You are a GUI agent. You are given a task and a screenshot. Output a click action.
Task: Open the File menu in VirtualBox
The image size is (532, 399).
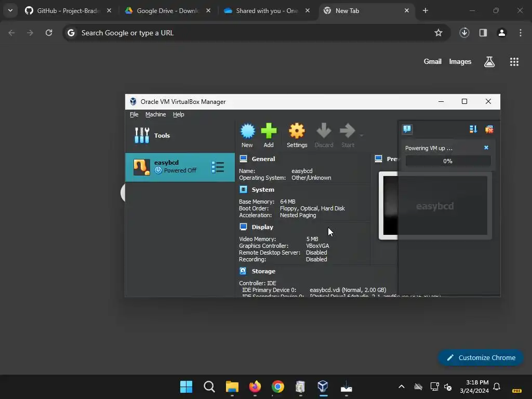click(134, 114)
